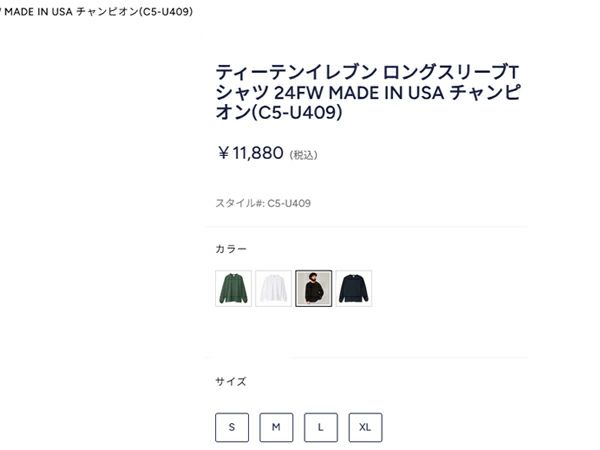Screen dimensions: 600x450
Task: Pick the navy shirt color swatch
Action: 353,288
